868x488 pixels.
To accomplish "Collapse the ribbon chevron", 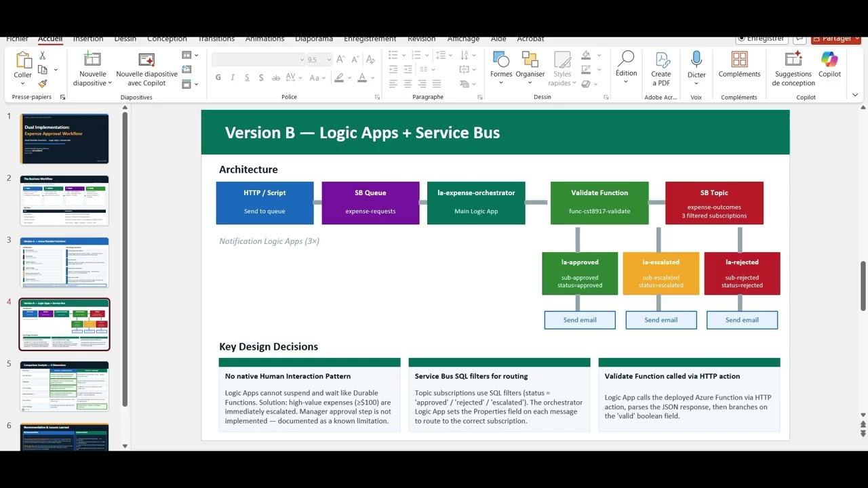I will (x=855, y=96).
